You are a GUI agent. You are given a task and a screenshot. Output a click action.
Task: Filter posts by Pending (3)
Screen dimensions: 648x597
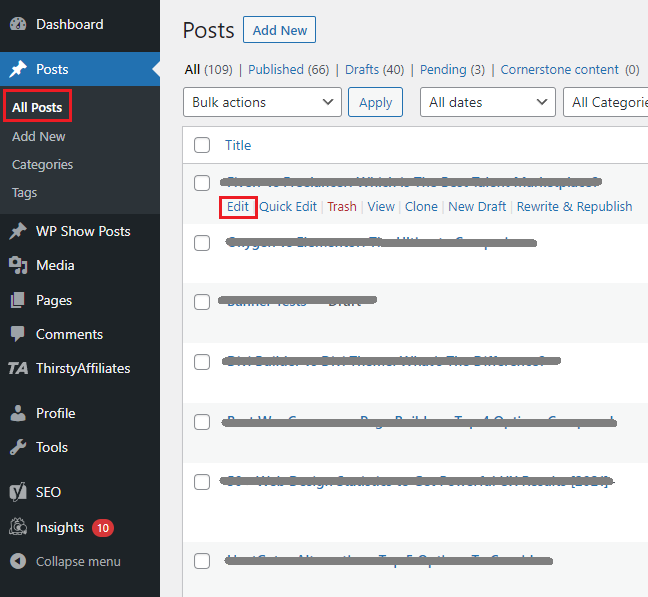[452, 69]
